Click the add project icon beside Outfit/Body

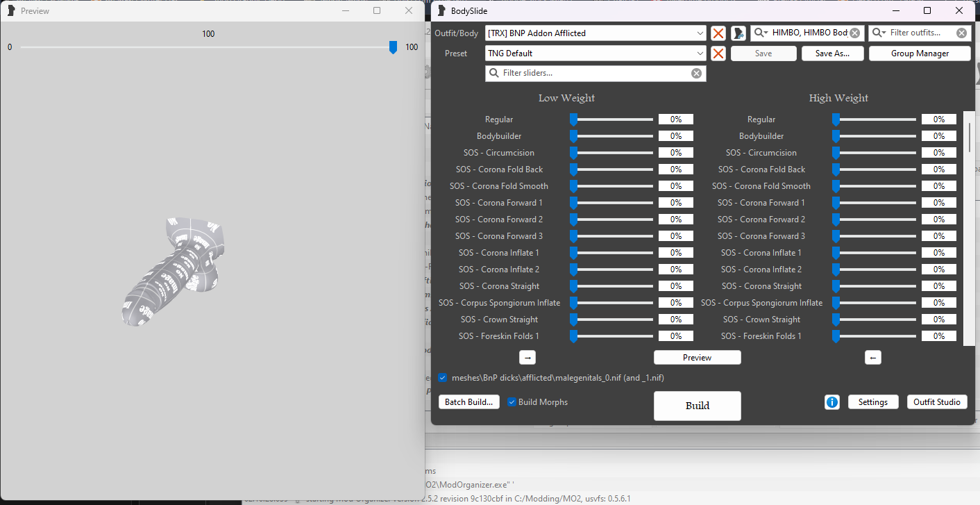coord(738,33)
